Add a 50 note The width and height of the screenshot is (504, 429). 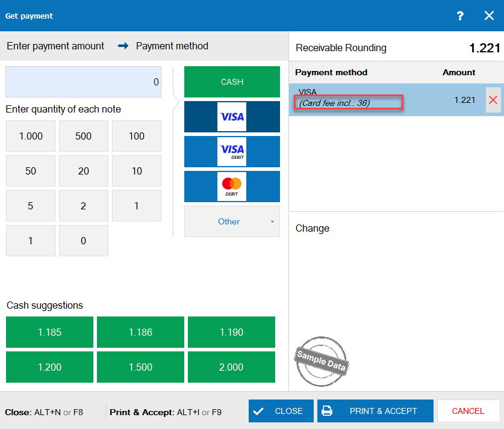point(31,171)
